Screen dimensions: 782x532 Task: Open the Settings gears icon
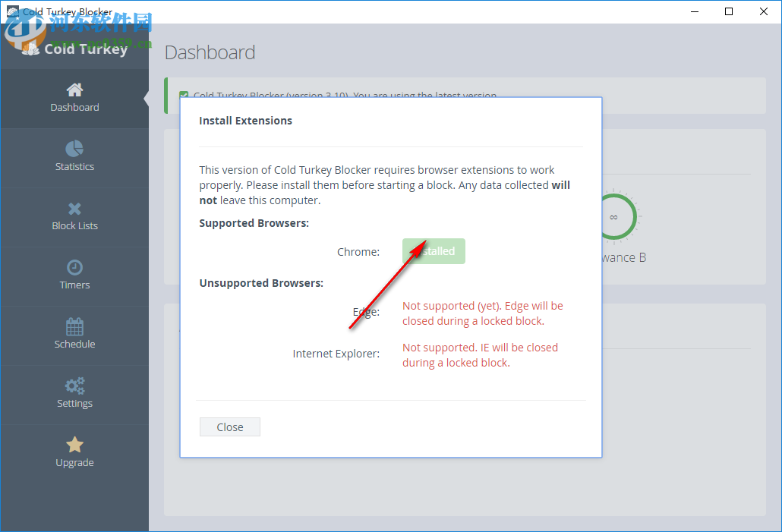click(74, 386)
